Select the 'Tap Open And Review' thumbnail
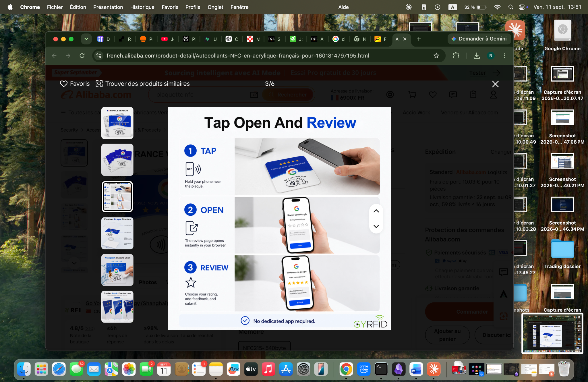 (x=117, y=196)
